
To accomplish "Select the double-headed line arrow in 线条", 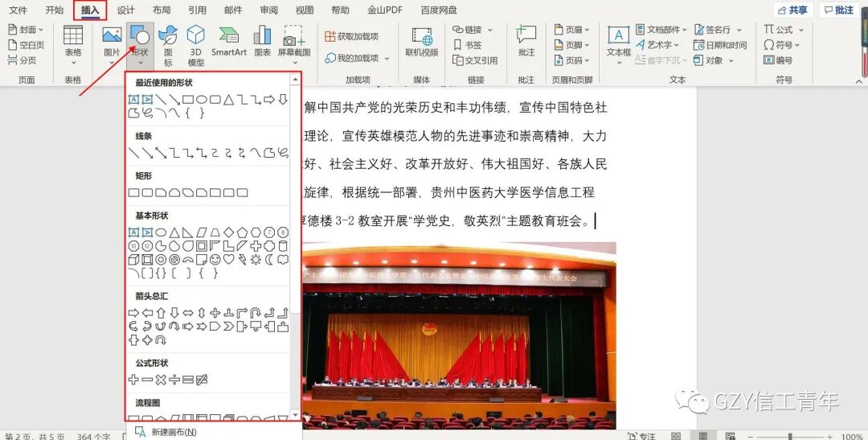I will 161,153.
